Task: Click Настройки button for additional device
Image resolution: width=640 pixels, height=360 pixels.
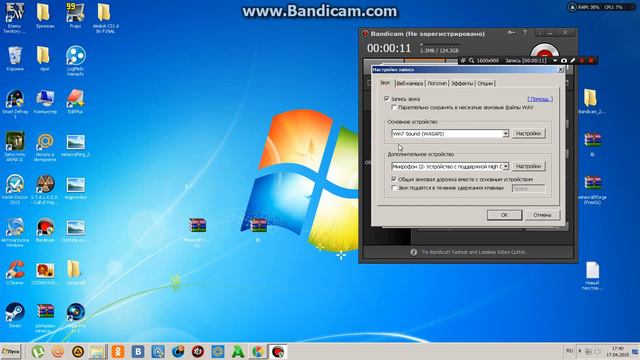Action: (528, 167)
